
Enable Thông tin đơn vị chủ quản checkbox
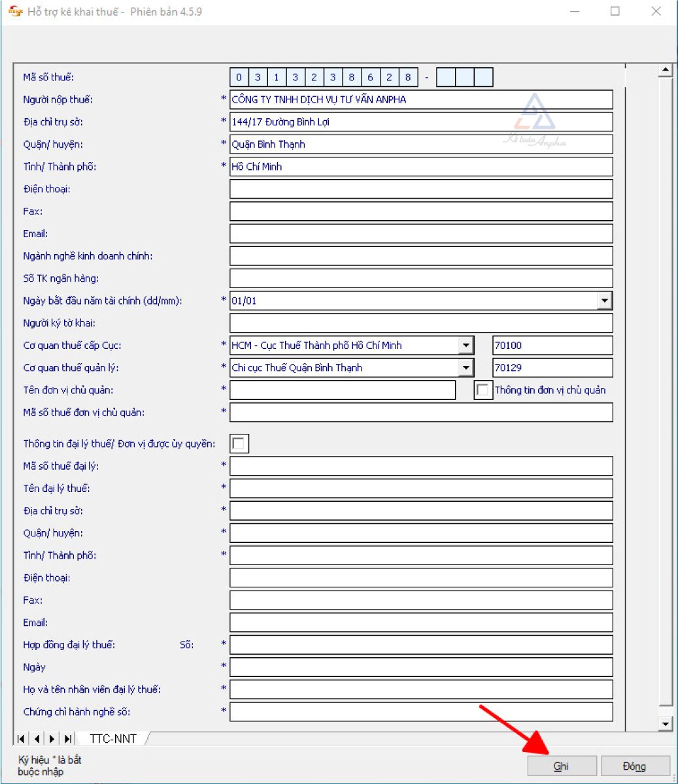[x=483, y=390]
